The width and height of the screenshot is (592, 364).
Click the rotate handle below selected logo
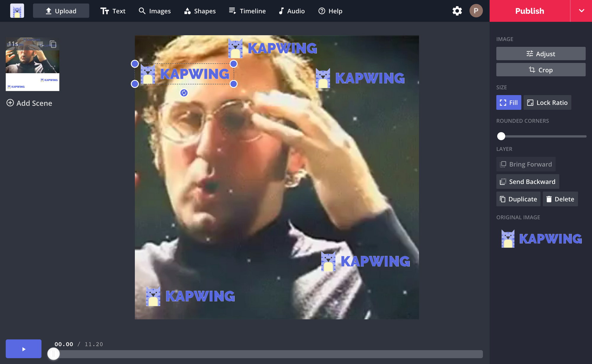[184, 93]
